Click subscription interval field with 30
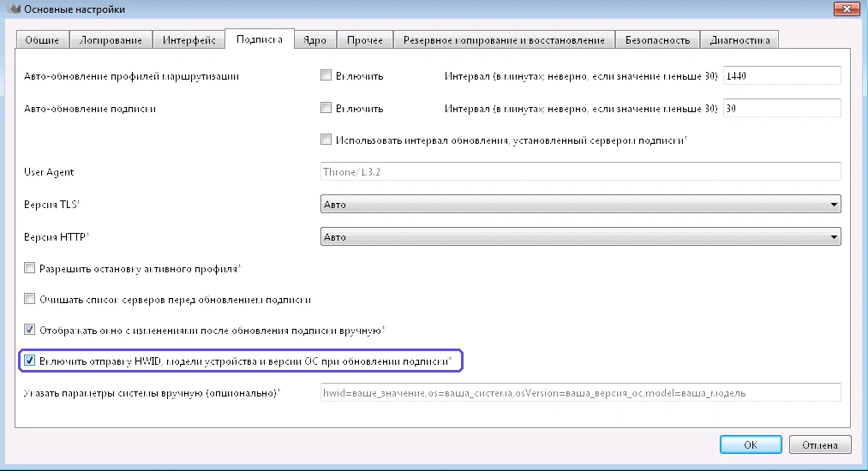 click(x=782, y=109)
